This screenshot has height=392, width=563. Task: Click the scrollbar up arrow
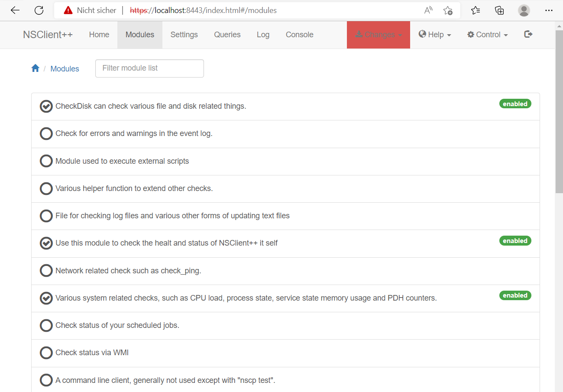tap(559, 26)
